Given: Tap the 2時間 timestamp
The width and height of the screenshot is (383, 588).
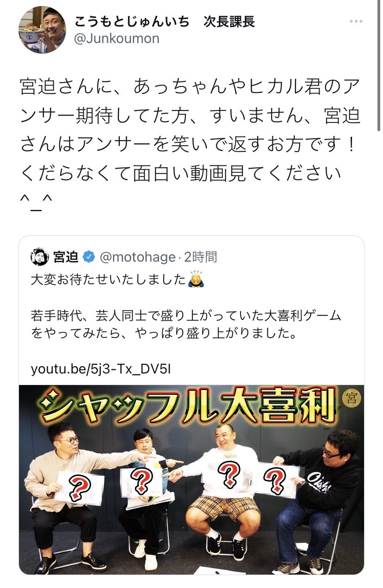Looking at the screenshot, I should [200, 257].
